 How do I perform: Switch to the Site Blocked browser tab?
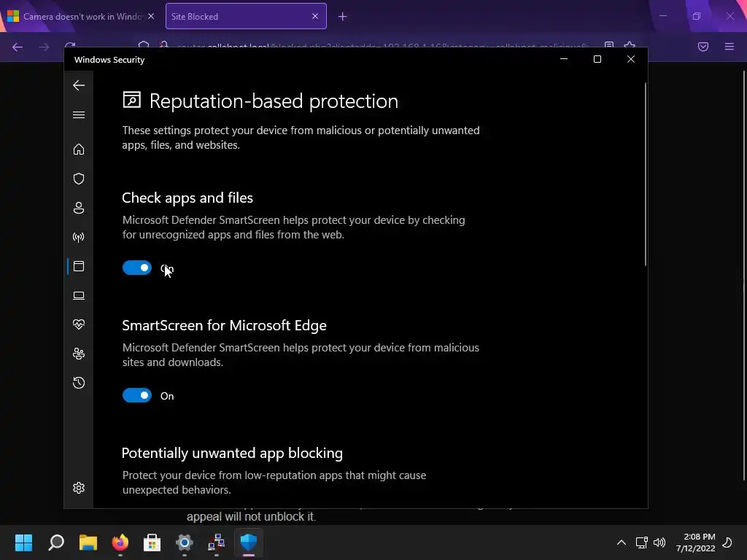(x=246, y=16)
